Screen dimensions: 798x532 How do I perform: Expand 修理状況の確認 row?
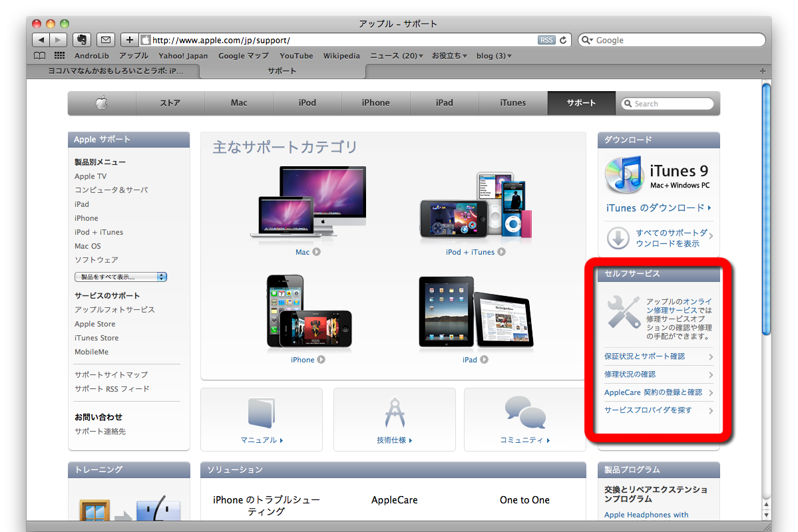click(x=658, y=374)
